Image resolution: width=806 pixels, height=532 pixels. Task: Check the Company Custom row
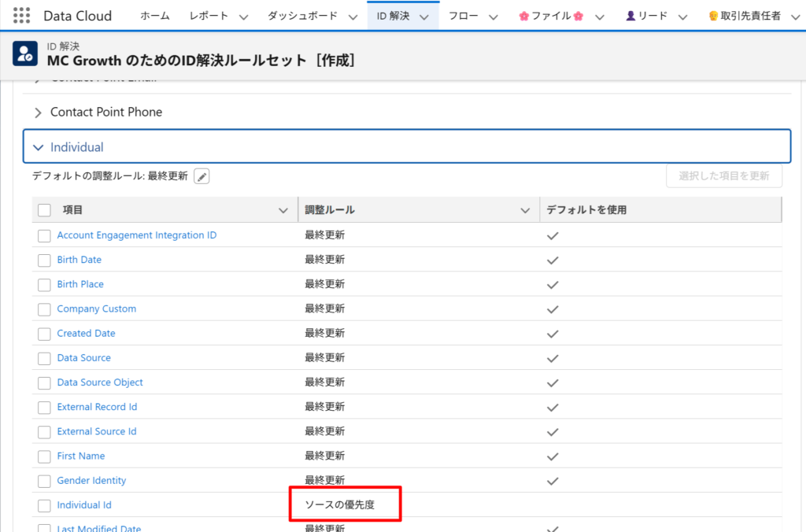44,309
